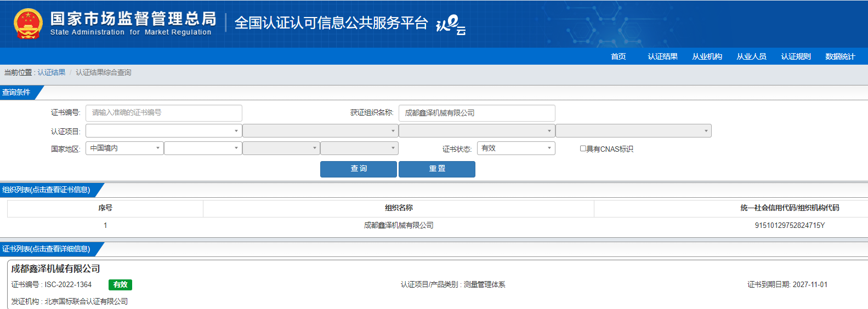
Task: Click the 组织名称 column header
Action: pyautogui.click(x=399, y=208)
